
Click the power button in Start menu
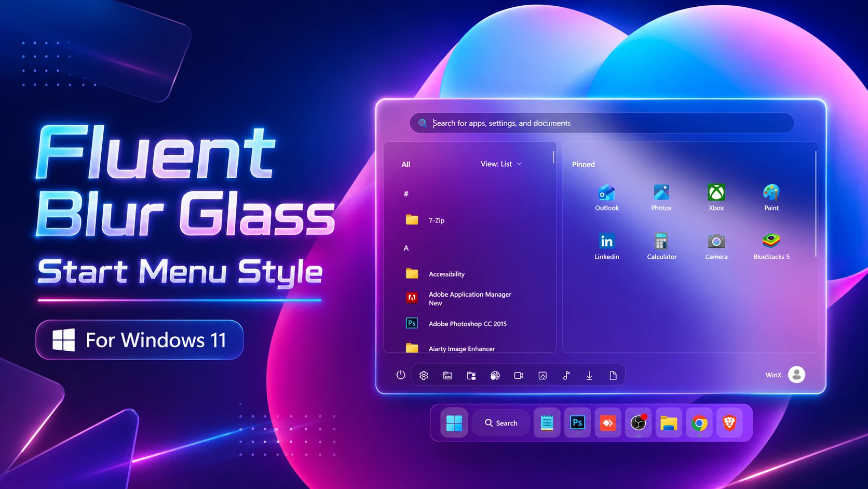[x=401, y=375]
